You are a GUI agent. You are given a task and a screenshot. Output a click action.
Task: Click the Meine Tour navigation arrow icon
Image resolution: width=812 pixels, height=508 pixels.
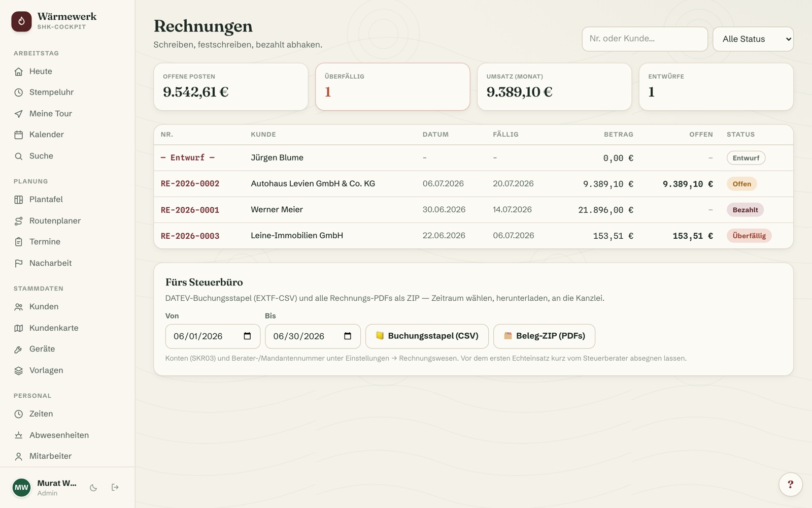pyautogui.click(x=19, y=114)
